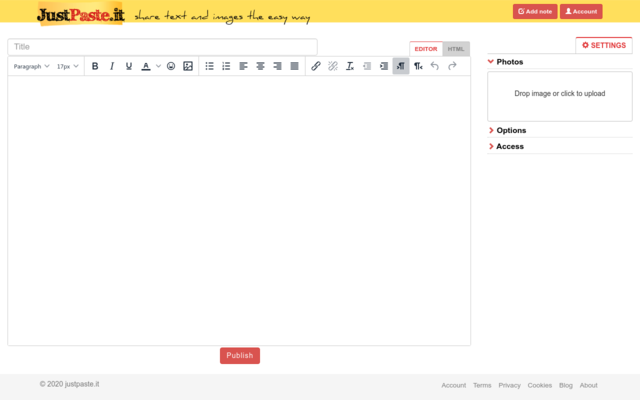Viewport: 640px width, 400px height.
Task: Decrease the indent
Action: [x=367, y=66]
